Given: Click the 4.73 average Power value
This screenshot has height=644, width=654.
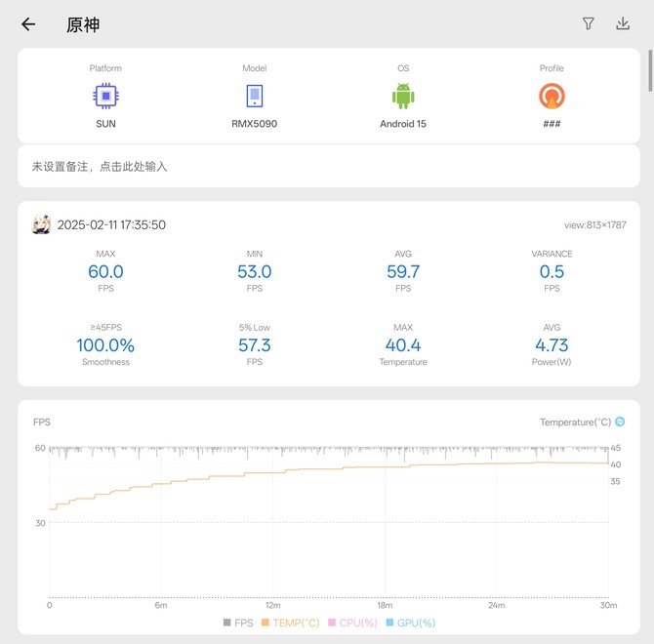Looking at the screenshot, I should coord(552,345).
